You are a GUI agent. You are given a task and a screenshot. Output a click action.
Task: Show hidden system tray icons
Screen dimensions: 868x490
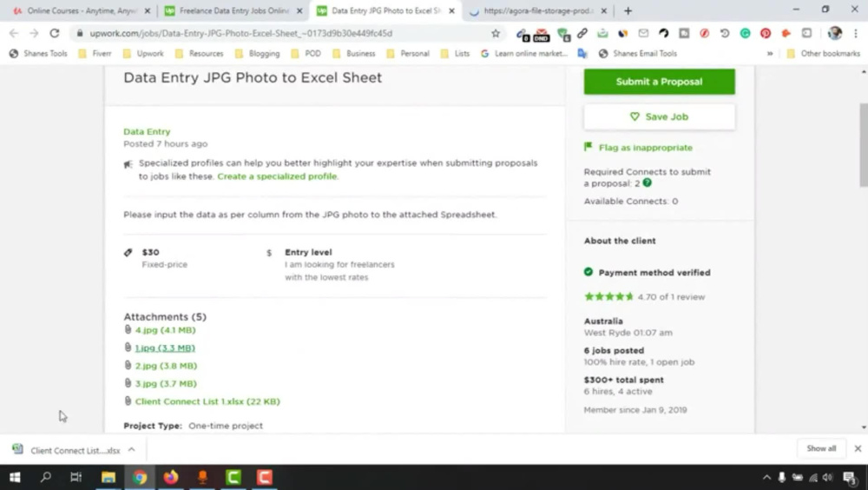pos(766,477)
